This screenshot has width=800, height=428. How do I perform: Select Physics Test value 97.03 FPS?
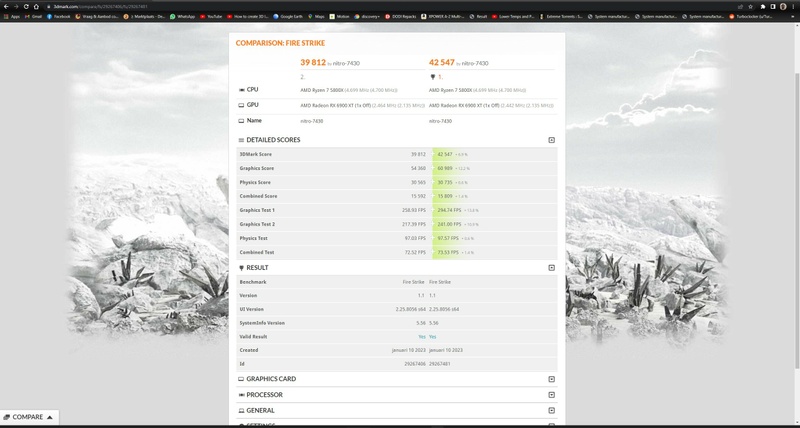(x=415, y=238)
